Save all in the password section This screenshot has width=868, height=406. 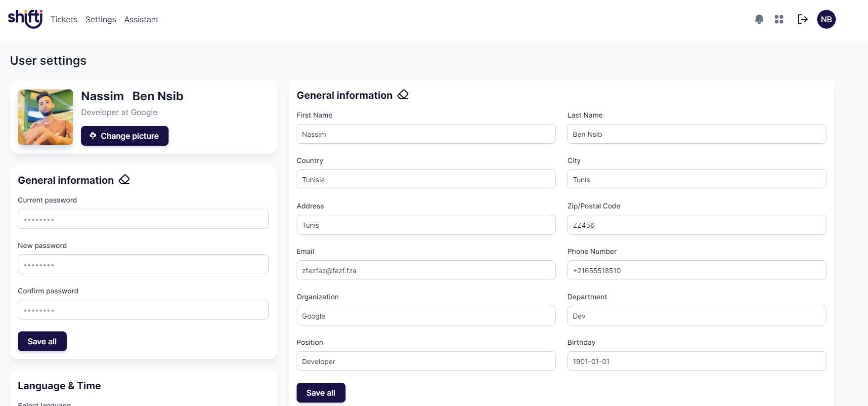click(42, 341)
